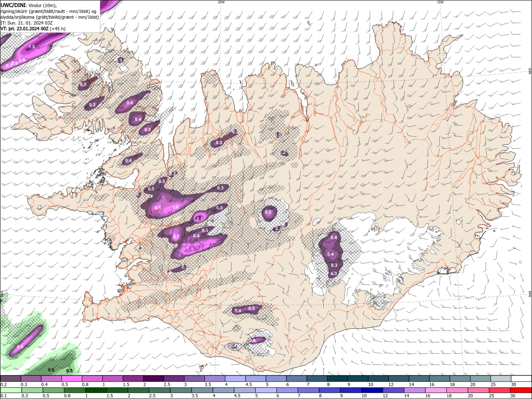Click upper legend pink swatch between 0.5 and 0.8

pyautogui.click(x=71, y=379)
